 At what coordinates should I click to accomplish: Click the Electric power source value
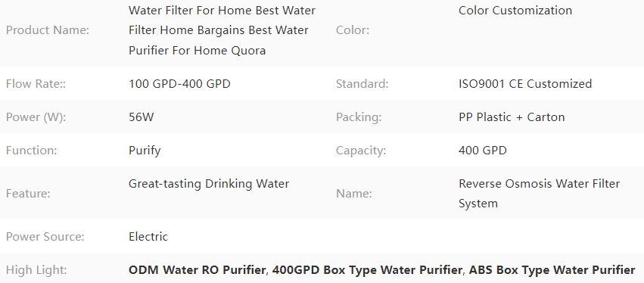click(x=148, y=237)
